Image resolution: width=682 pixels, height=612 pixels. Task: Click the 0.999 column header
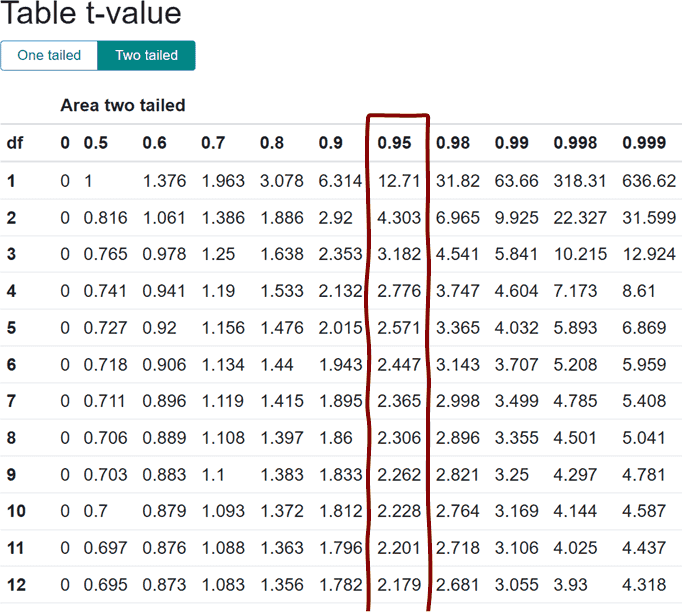coord(644,143)
